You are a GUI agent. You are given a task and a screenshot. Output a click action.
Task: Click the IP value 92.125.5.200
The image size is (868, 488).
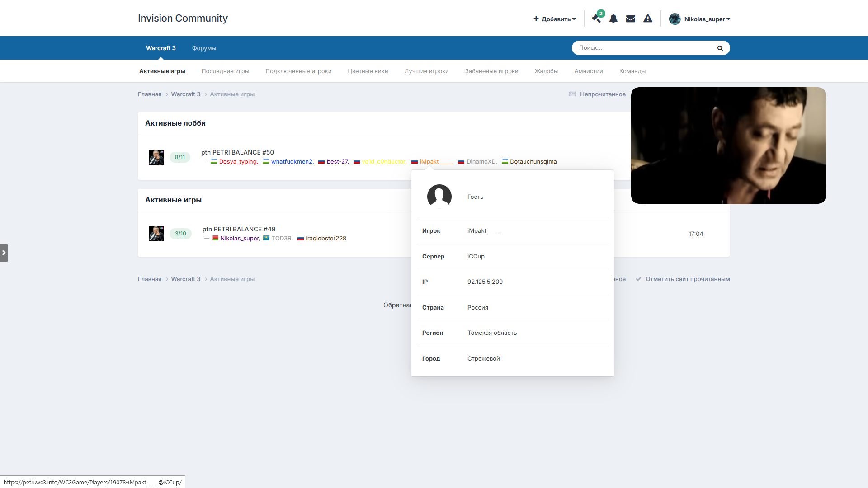(x=485, y=282)
